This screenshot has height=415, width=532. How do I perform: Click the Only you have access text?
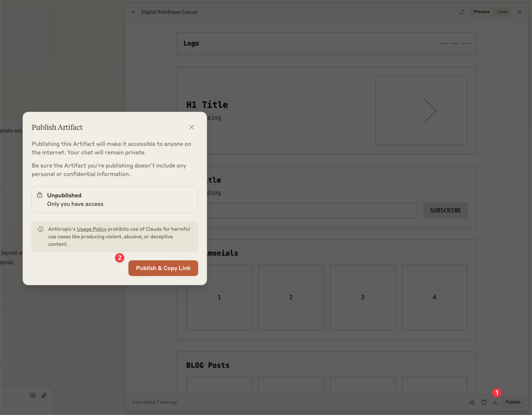pyautogui.click(x=75, y=204)
